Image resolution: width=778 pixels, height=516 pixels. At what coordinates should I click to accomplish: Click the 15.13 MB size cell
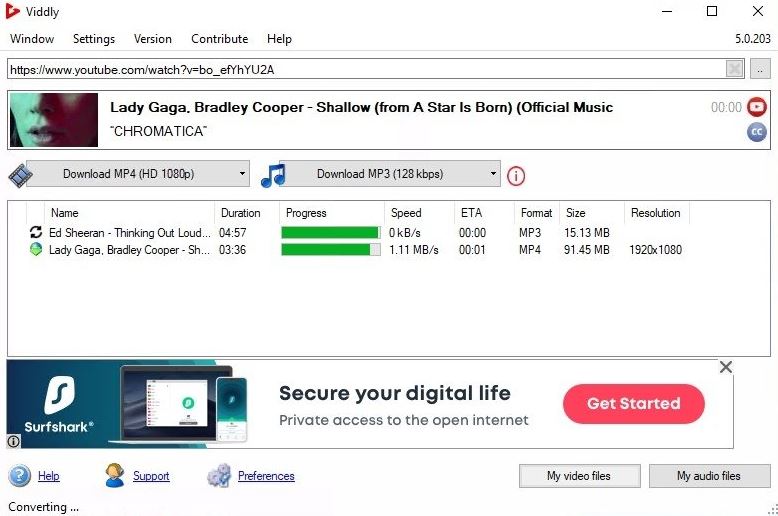pos(586,232)
